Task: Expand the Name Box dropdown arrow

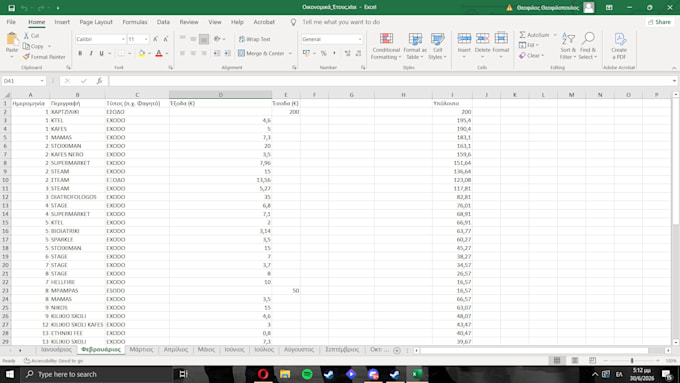Action: 42,81
